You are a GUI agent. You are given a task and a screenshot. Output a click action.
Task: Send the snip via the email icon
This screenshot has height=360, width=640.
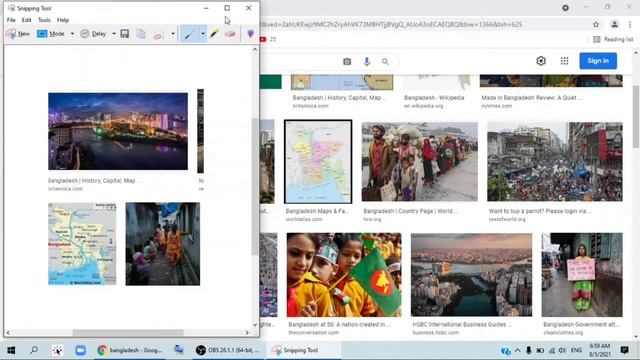point(158,34)
